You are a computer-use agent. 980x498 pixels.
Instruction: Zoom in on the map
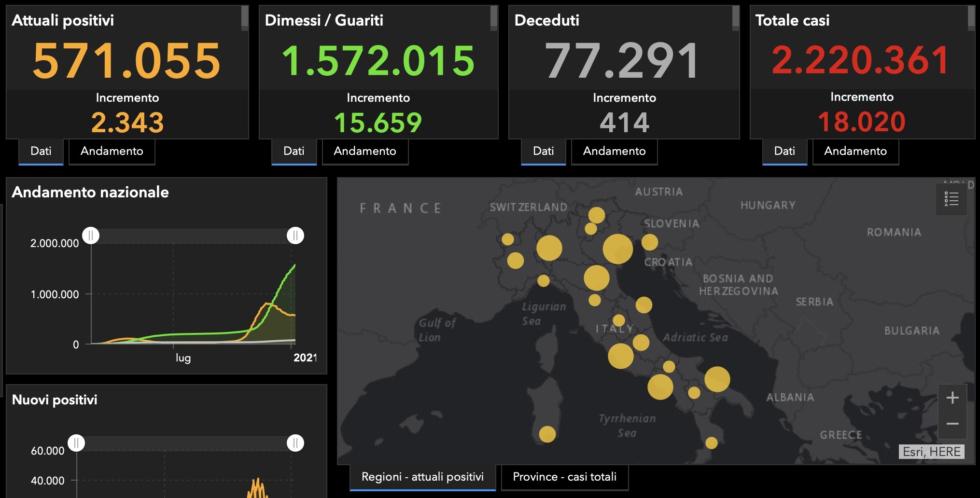tap(952, 398)
